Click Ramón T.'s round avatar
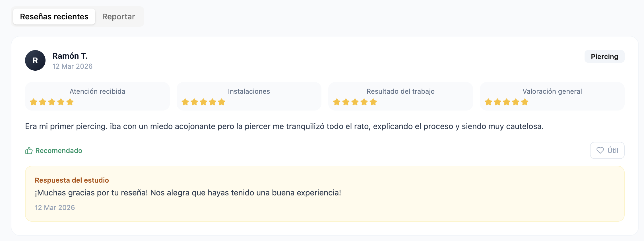Viewport: 644px width, 241px height. (x=35, y=60)
